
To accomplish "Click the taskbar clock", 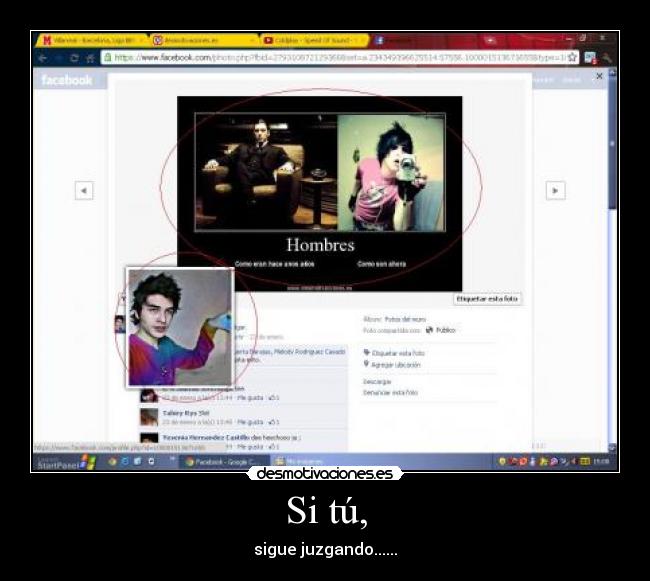I will coord(601,461).
